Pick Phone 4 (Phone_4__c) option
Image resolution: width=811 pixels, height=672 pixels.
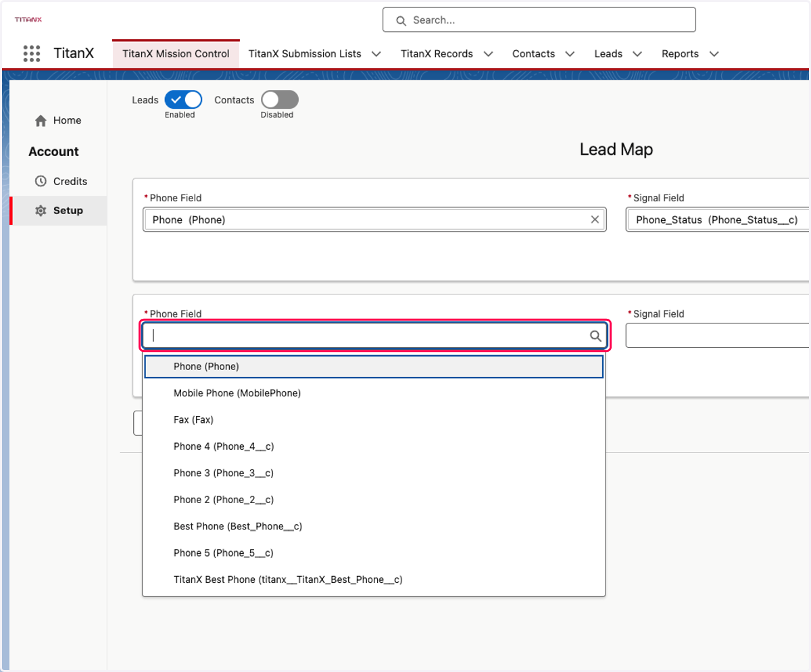374,446
